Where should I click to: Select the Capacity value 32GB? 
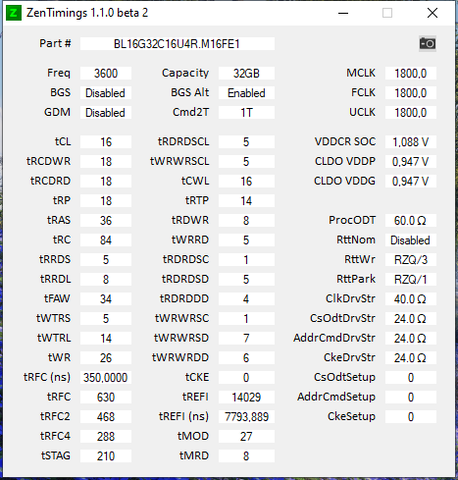[x=247, y=73]
